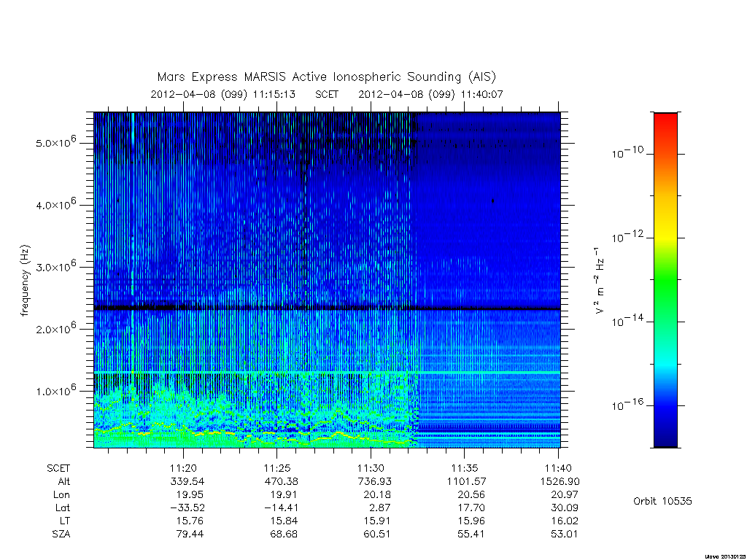The height and width of the screenshot is (560, 747).
Task: Click the 'SZA' row label
Action: [61, 534]
